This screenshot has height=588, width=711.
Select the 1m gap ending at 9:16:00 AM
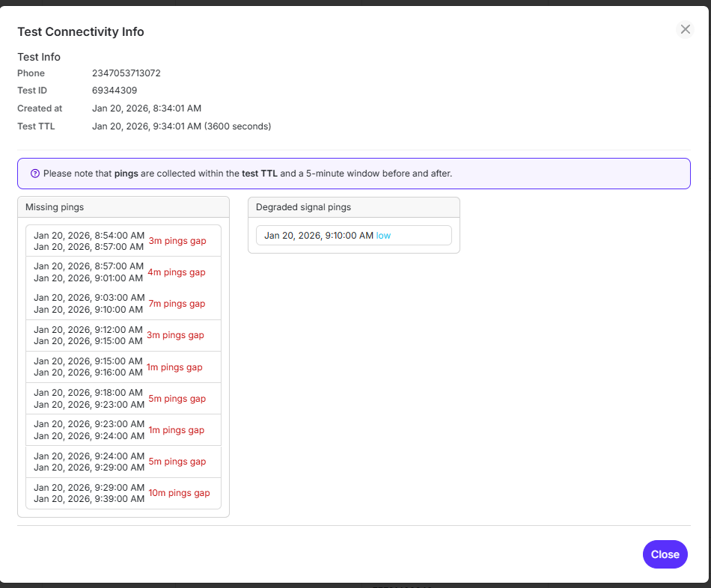[123, 367]
